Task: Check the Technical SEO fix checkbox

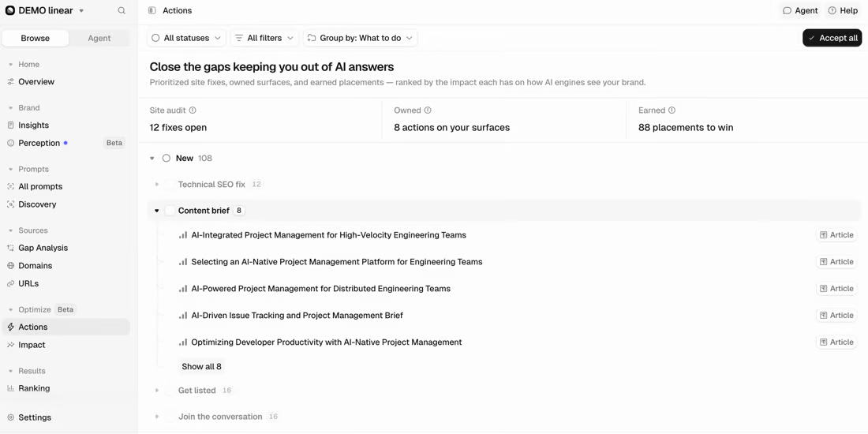Action: pyautogui.click(x=170, y=185)
